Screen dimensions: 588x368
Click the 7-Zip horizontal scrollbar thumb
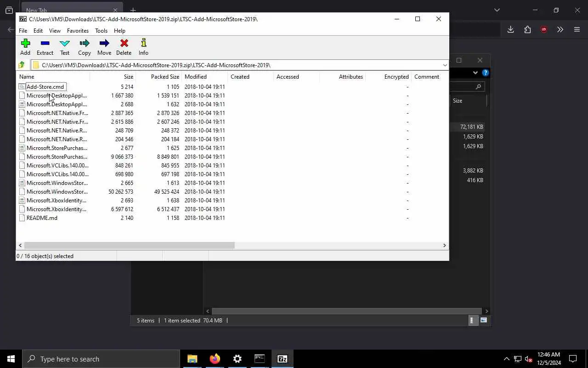click(x=129, y=245)
